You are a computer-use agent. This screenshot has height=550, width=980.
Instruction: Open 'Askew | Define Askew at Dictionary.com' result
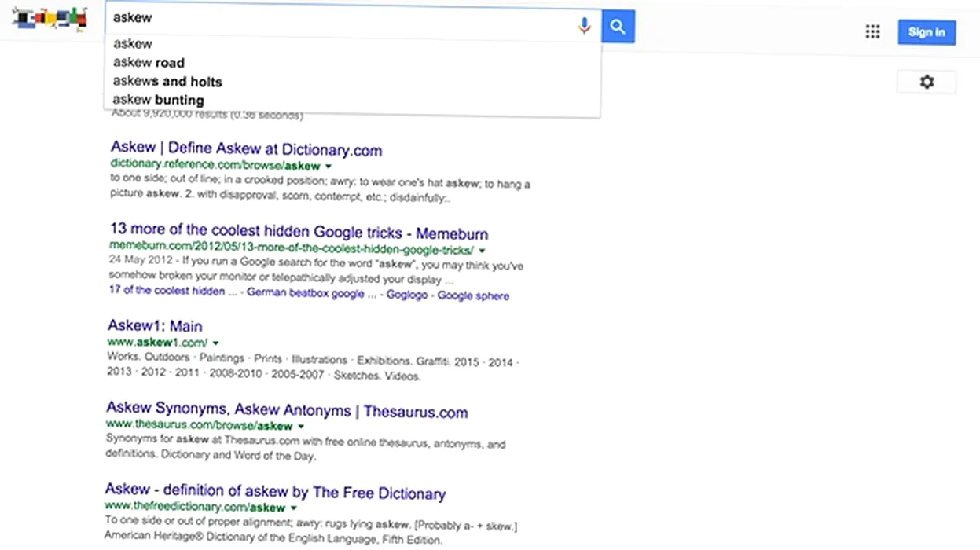[246, 149]
